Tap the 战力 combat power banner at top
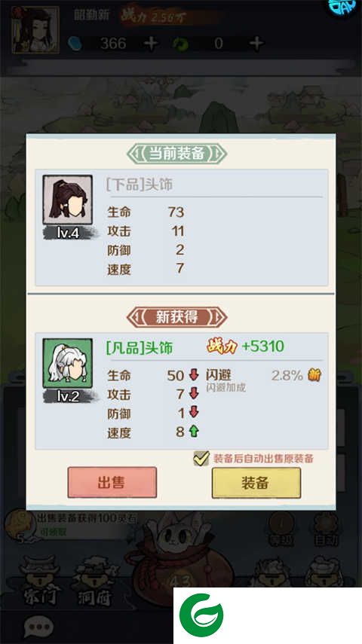 click(154, 16)
